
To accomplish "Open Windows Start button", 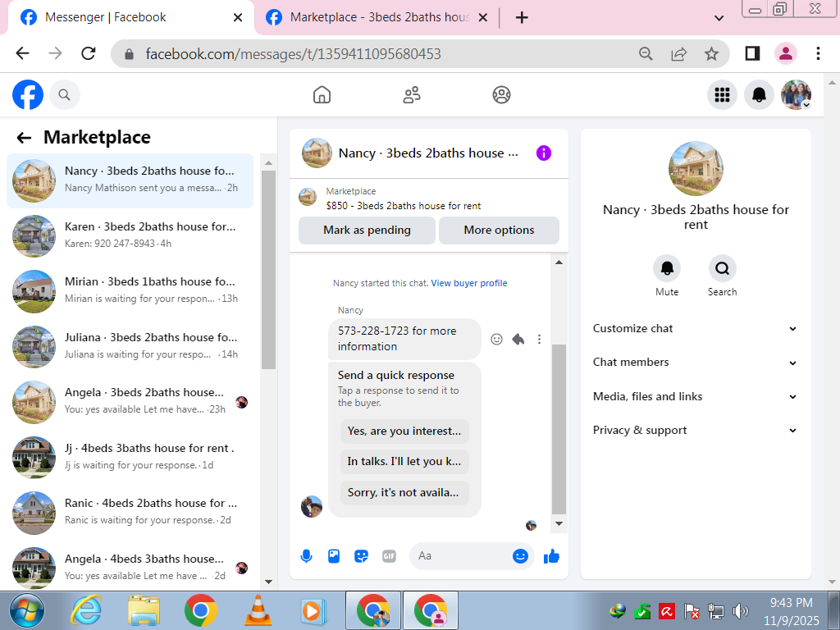I will 27,610.
